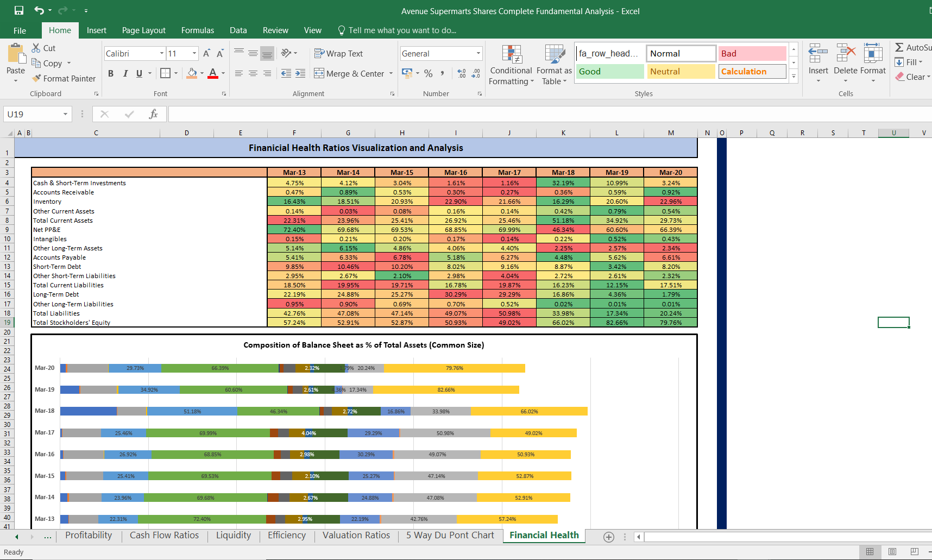Open the Customize Quick Access Toolbar dropdown
The image size is (932, 560).
click(x=86, y=10)
